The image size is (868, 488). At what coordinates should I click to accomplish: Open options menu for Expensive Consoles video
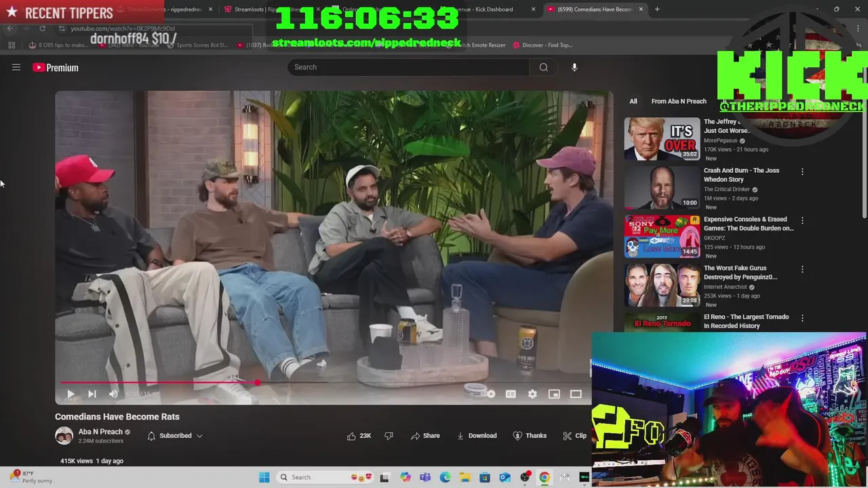pos(802,221)
